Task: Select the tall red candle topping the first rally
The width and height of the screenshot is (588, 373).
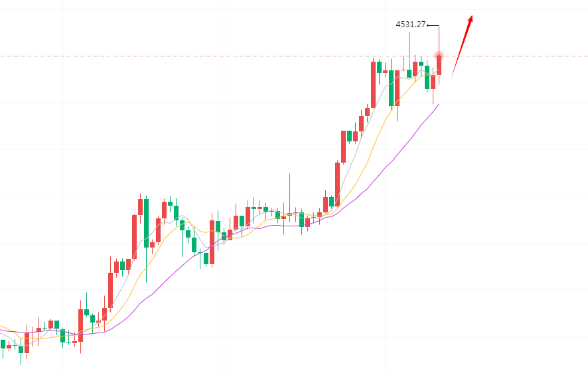Action: [x=140, y=206]
